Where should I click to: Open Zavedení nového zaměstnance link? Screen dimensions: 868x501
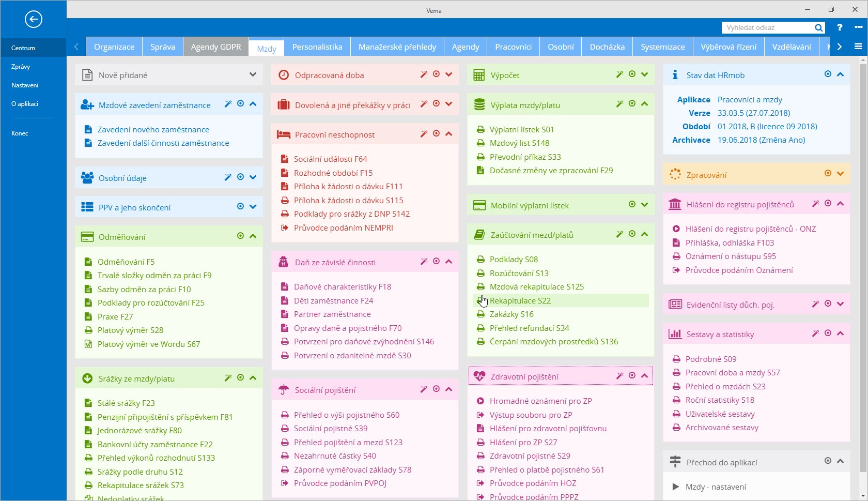pyautogui.click(x=153, y=130)
